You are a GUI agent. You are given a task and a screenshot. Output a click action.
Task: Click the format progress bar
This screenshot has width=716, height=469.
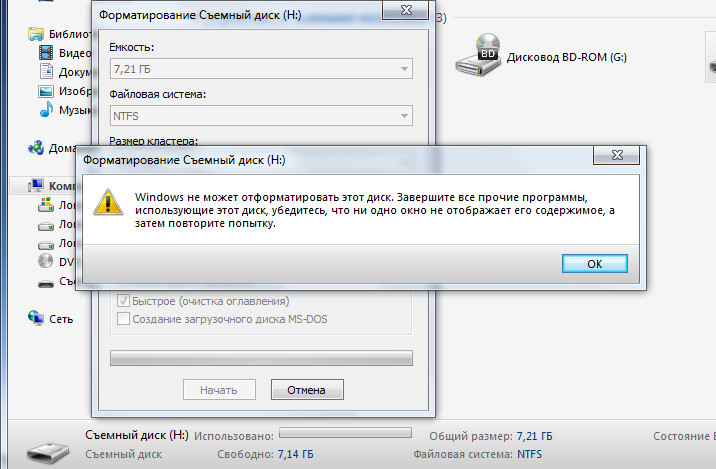261,358
